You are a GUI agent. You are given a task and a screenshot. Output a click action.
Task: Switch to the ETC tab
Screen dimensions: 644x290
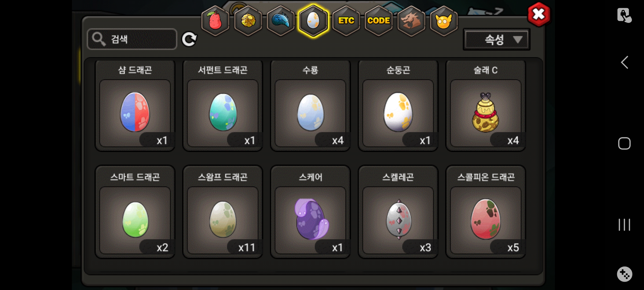346,21
